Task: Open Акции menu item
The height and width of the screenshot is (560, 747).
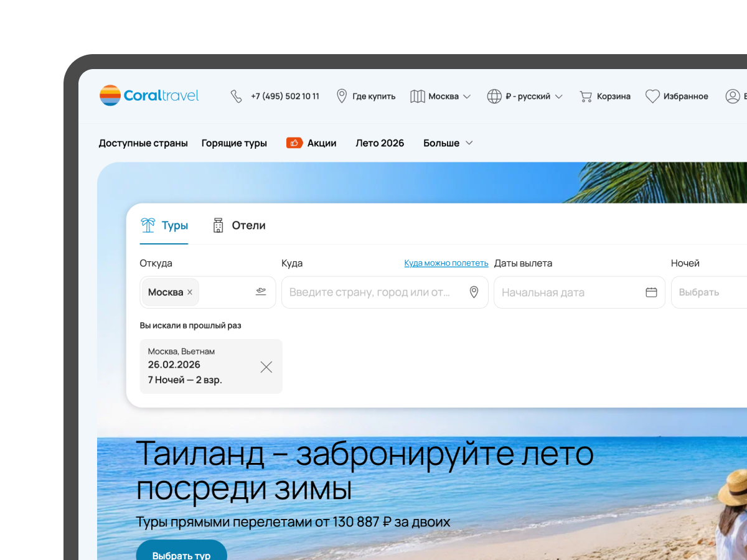Action: (322, 143)
